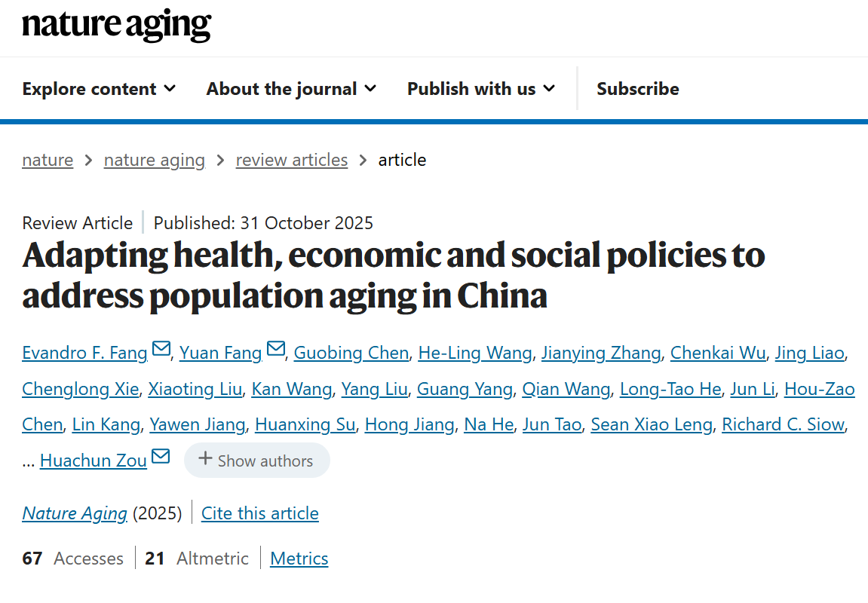Click the Cite this article link
This screenshot has height=603, width=868.
(260, 513)
